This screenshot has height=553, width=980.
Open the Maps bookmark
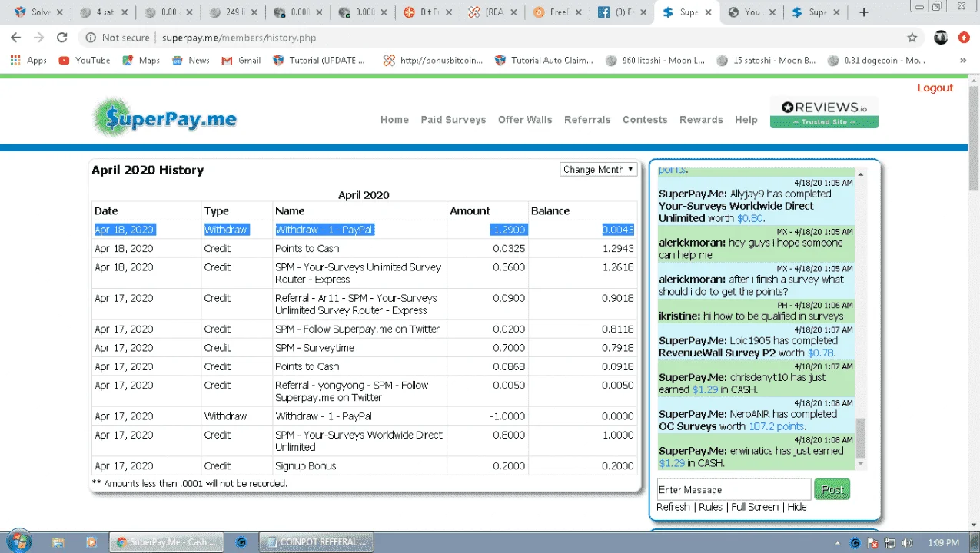[x=141, y=60]
